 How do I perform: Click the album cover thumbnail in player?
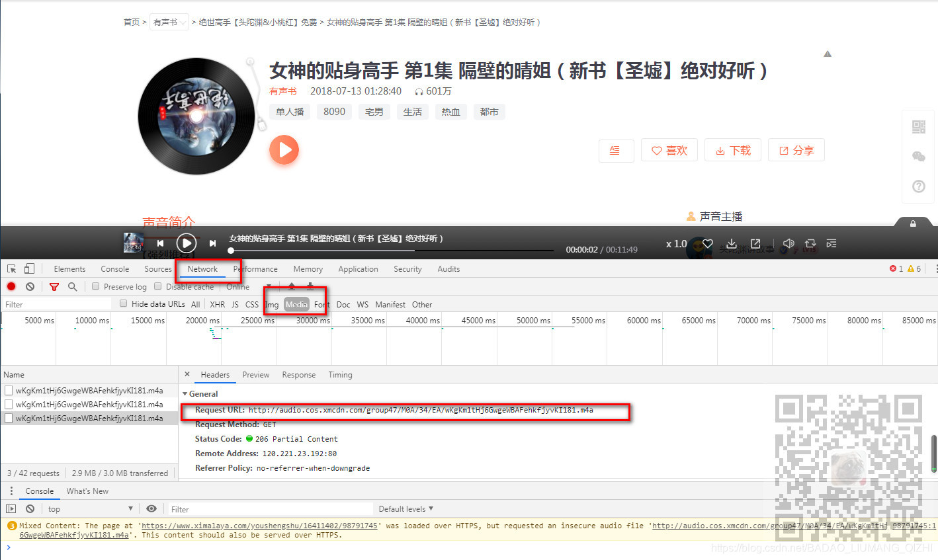tap(133, 243)
